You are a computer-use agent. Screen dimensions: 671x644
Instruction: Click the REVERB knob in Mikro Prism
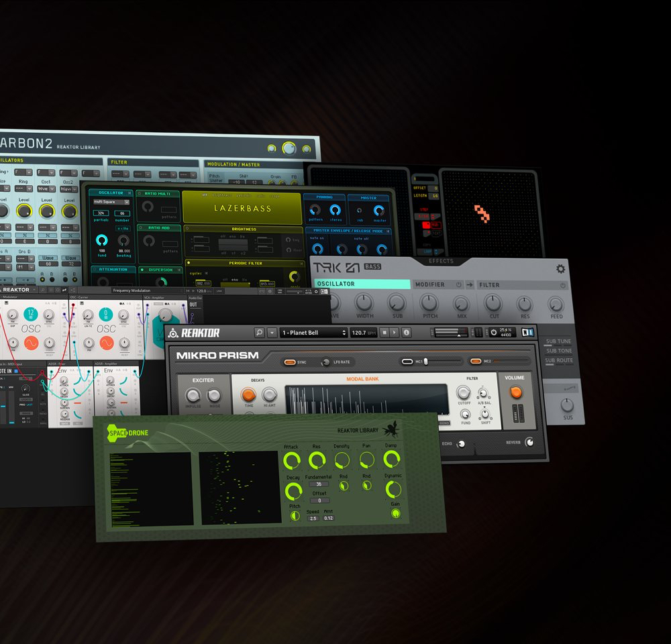[529, 442]
